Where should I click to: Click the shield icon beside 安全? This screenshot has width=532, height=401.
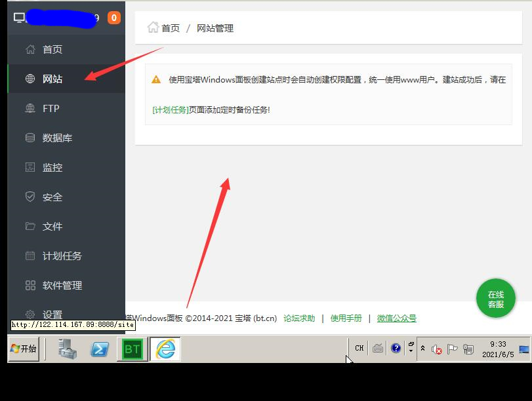point(30,197)
